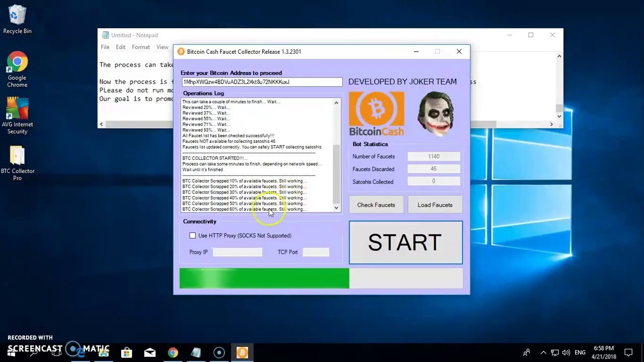Click log line "Faucets NOT available for collecting satoshis 46"

pos(229,141)
